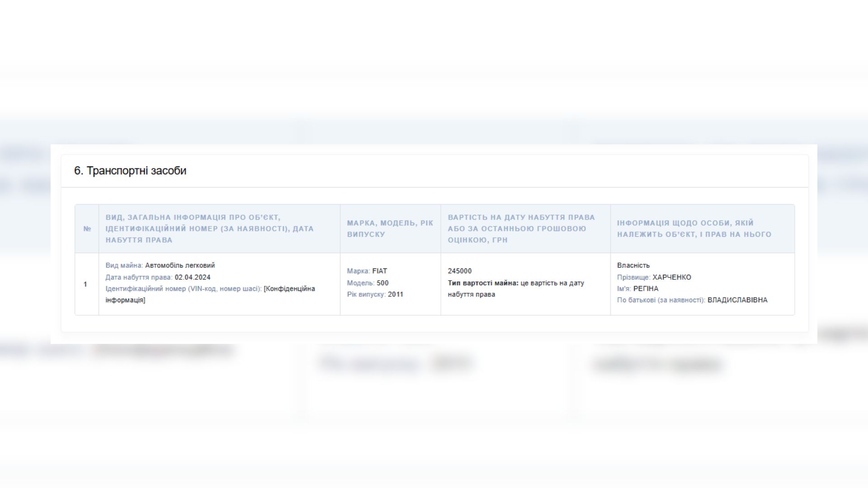Click the production year 2011
The height and width of the screenshot is (488, 868).
point(396,295)
